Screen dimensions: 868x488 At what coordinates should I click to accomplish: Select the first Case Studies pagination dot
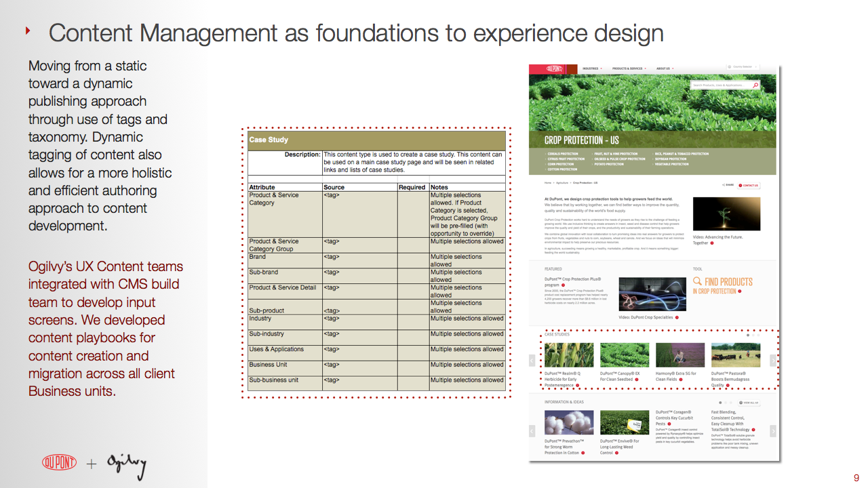point(748,335)
